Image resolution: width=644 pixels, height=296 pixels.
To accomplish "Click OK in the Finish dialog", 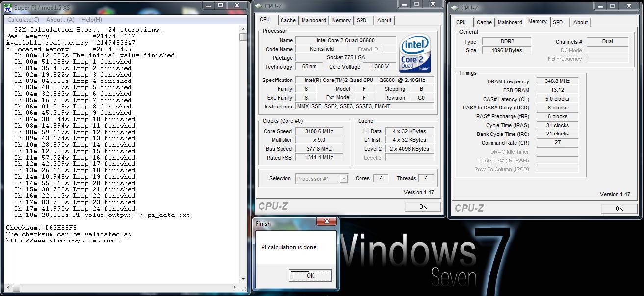I will pos(310,276).
